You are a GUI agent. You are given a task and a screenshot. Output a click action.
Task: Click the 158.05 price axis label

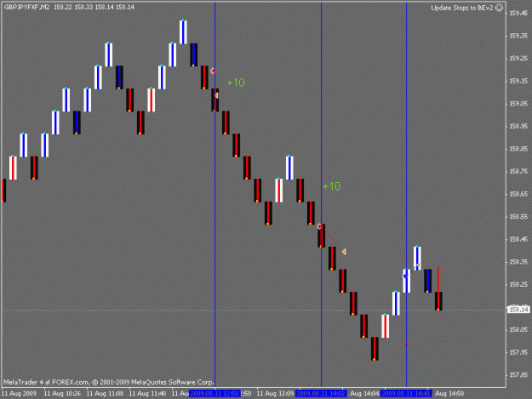[518, 329]
